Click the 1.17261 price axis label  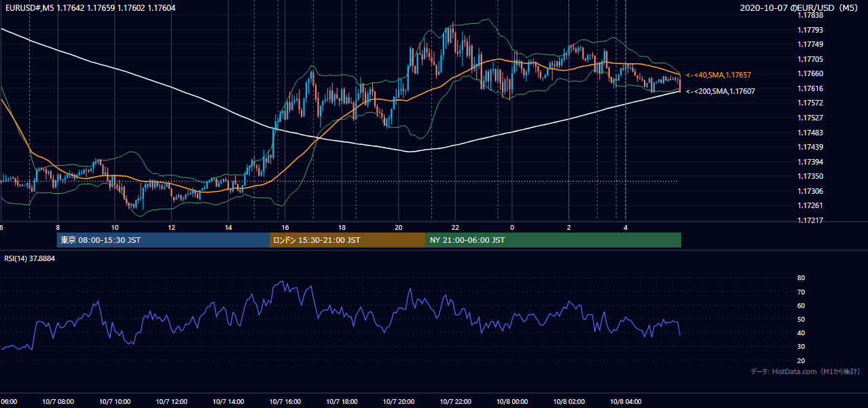[810, 205]
